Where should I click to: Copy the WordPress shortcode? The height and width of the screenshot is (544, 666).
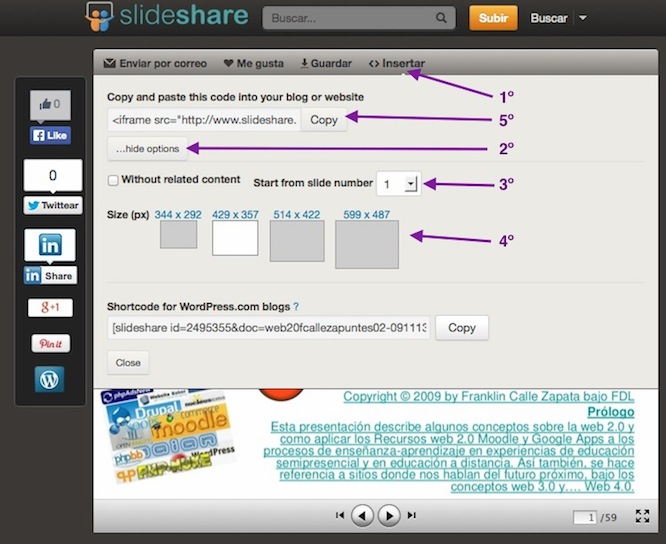tap(462, 328)
